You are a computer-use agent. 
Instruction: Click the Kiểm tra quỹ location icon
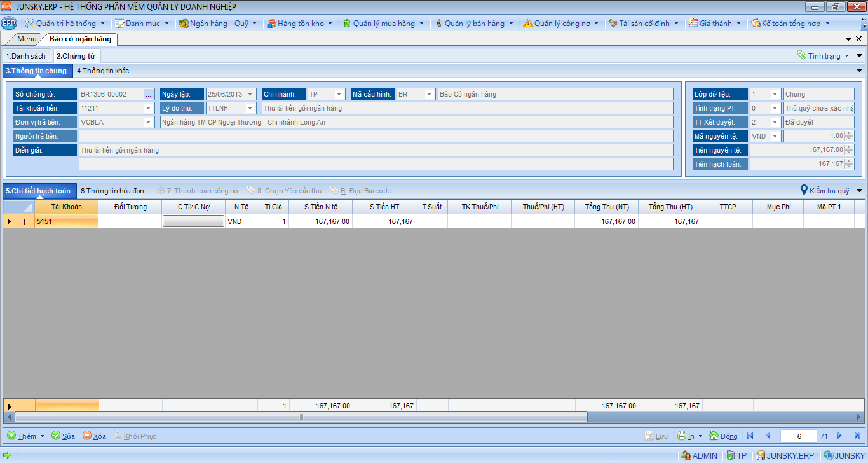tap(804, 190)
